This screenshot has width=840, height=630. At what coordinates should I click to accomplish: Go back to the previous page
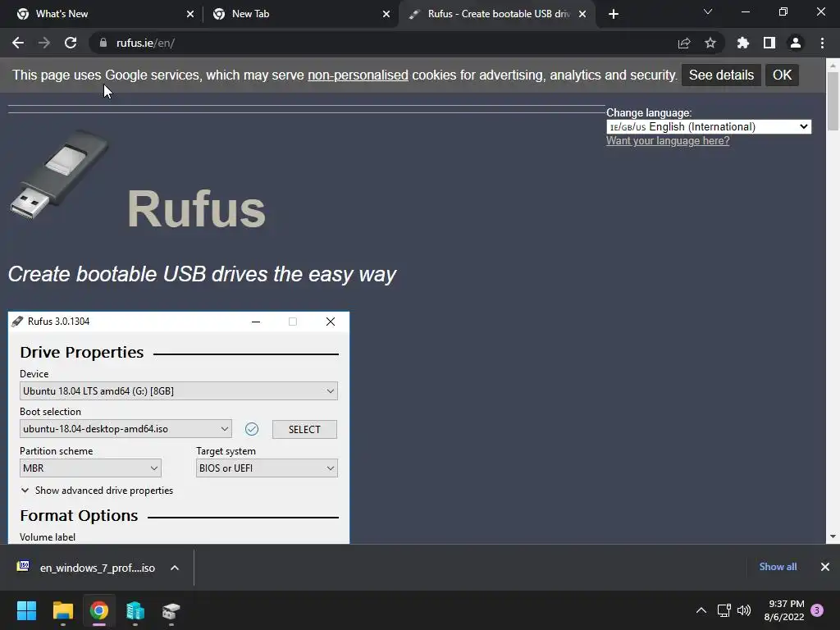click(x=18, y=43)
